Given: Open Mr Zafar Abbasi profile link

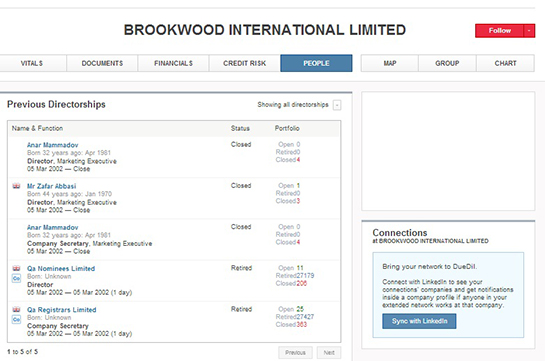Looking at the screenshot, I should point(51,186).
